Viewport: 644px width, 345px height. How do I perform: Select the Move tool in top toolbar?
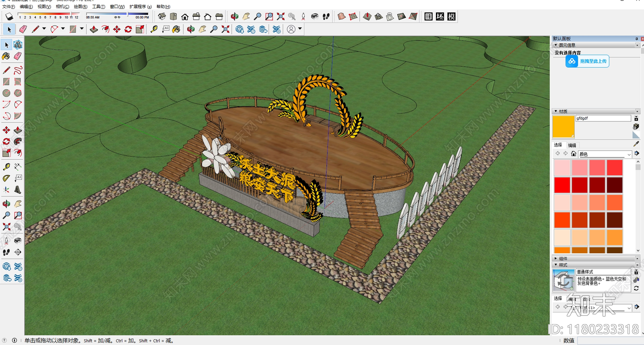pos(117,29)
